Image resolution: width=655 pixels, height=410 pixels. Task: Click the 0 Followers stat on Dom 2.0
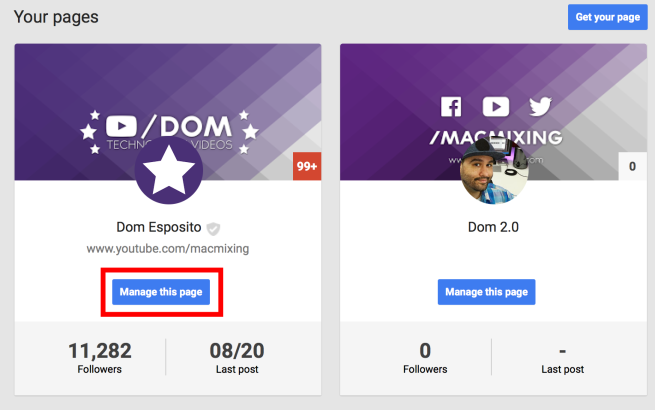(424, 357)
